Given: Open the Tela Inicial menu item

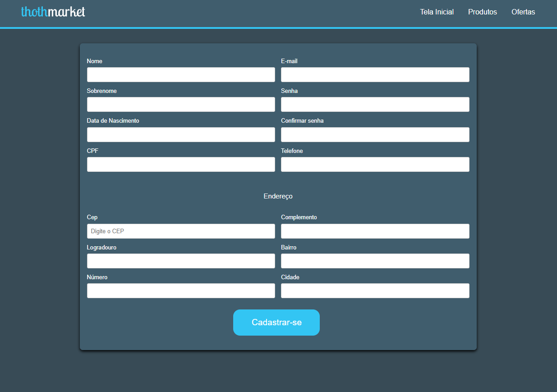Looking at the screenshot, I should tap(437, 12).
